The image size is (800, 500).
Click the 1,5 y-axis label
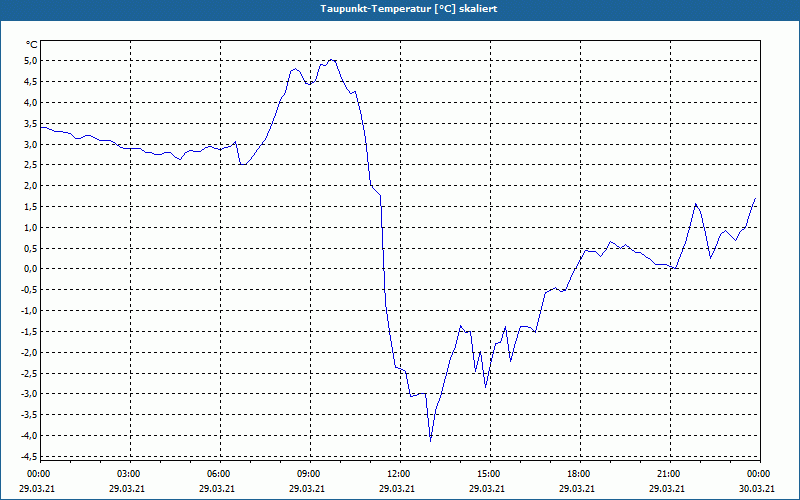[x=31, y=207]
